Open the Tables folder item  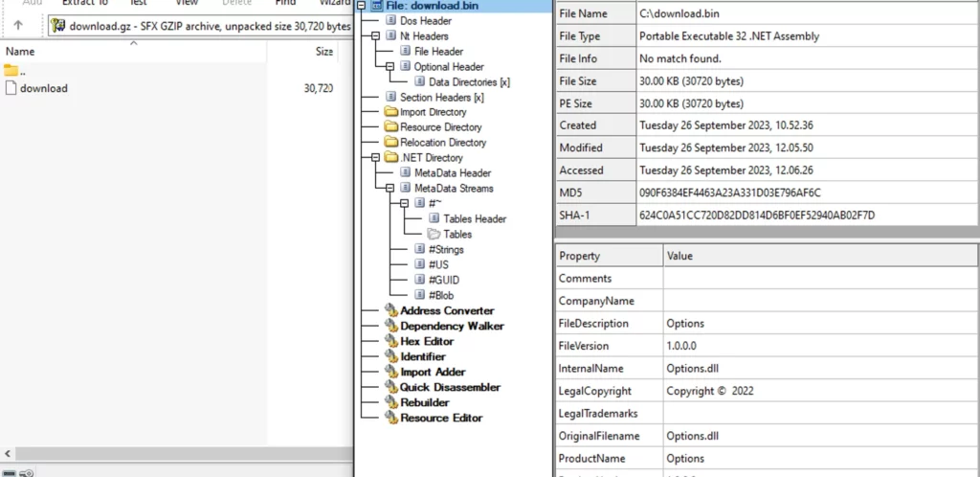457,234
